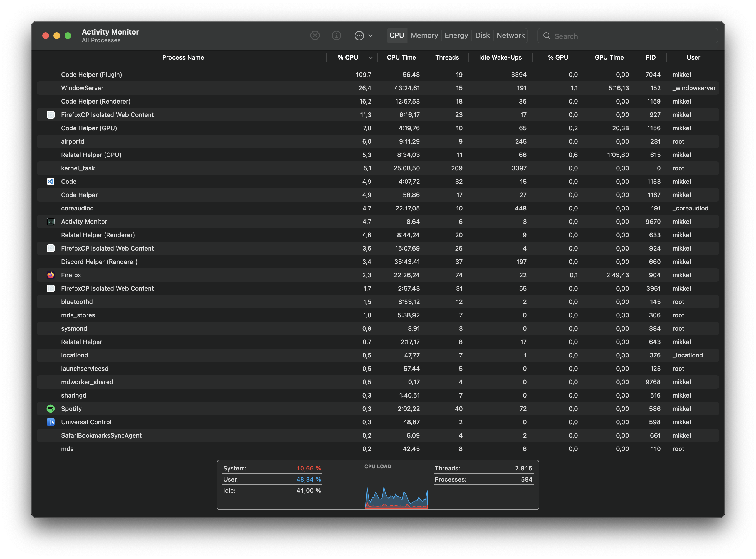
Task: Select the Relatel Helper (GPU) row
Action: click(x=378, y=155)
